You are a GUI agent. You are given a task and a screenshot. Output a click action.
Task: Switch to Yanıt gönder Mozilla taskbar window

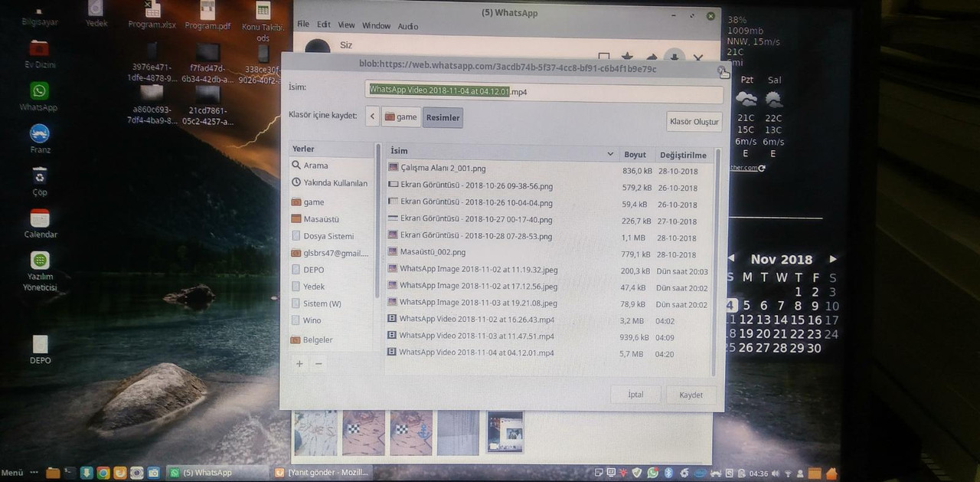point(322,473)
